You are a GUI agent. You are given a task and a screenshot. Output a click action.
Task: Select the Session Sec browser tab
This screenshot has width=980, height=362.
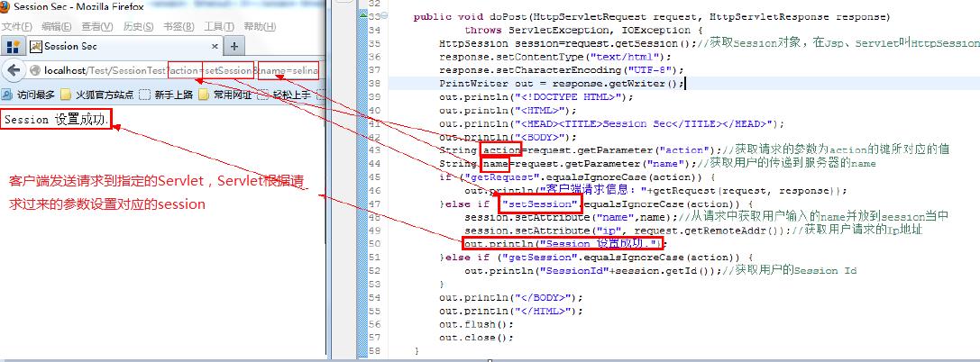(124, 46)
